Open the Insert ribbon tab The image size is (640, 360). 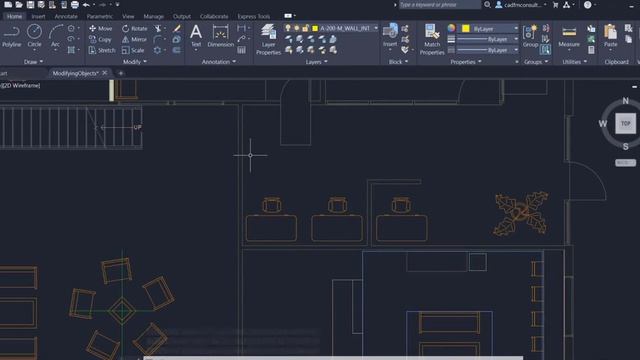pyautogui.click(x=38, y=16)
